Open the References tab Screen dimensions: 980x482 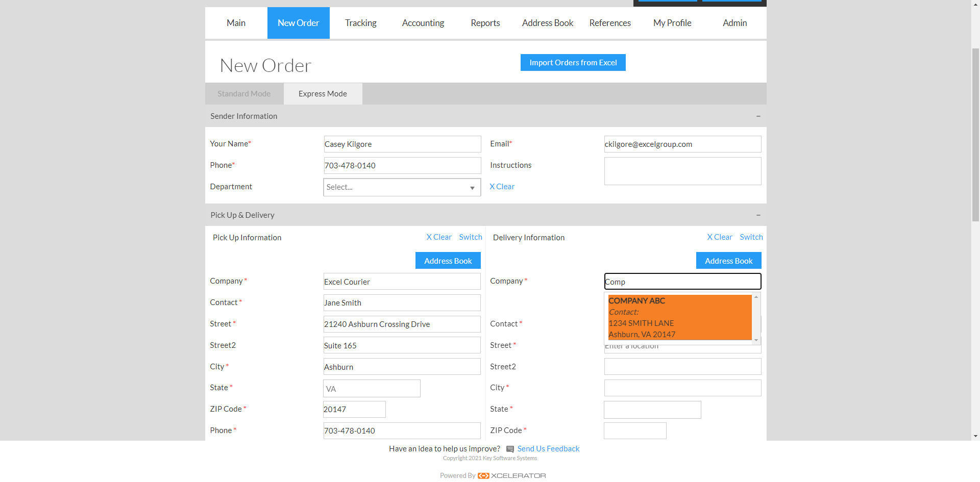click(x=610, y=23)
